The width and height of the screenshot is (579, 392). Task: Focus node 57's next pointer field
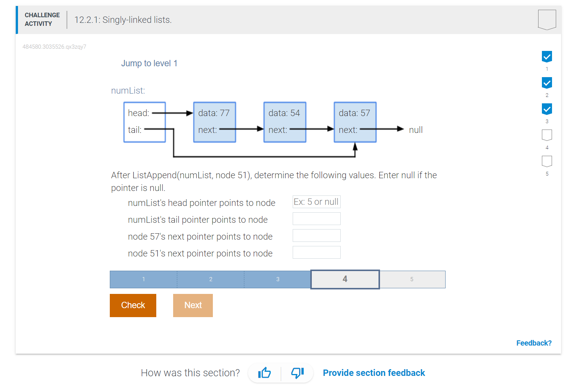317,235
